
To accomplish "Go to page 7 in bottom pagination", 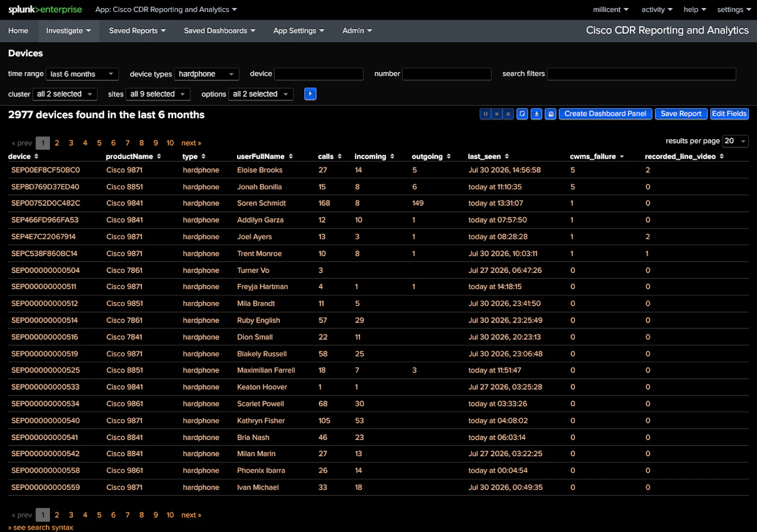I will click(127, 515).
